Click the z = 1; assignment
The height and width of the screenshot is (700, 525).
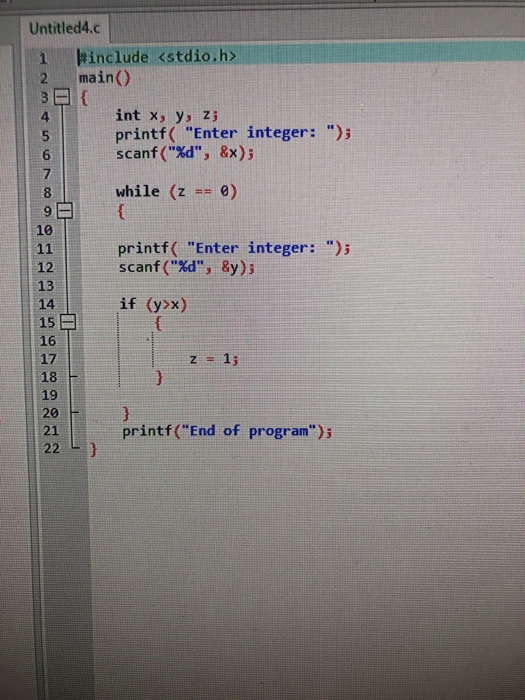pyautogui.click(x=214, y=359)
